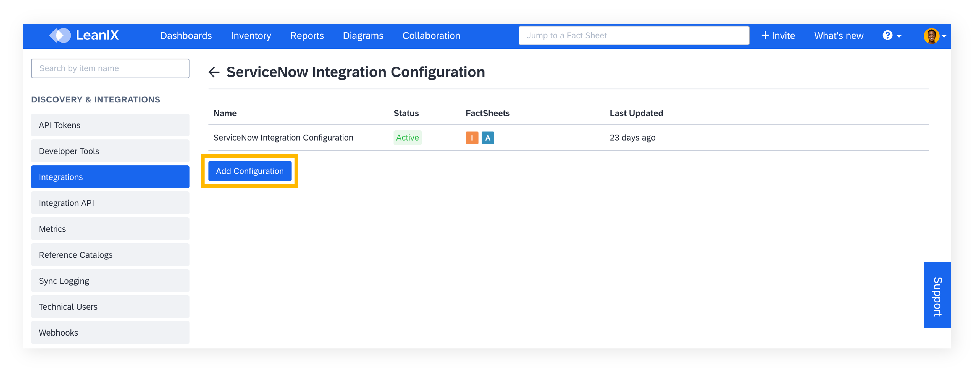980x377 pixels.
Task: Open the Reports menu
Action: tap(307, 36)
